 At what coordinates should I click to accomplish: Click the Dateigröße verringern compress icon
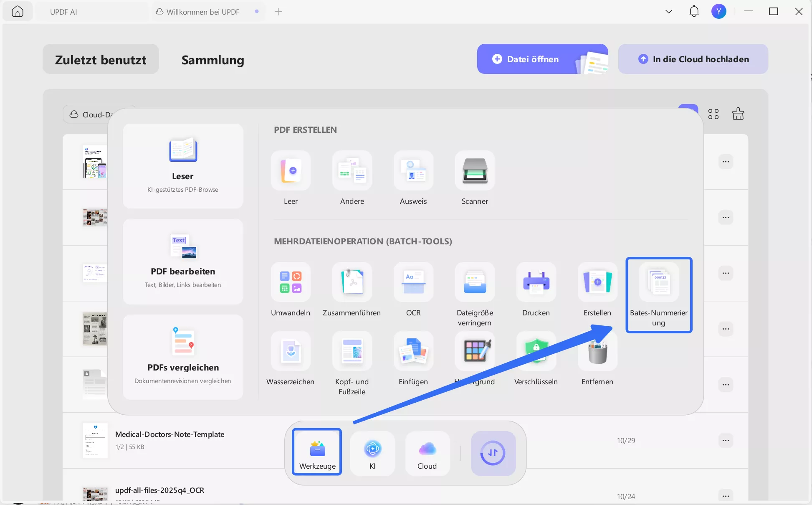click(x=475, y=282)
